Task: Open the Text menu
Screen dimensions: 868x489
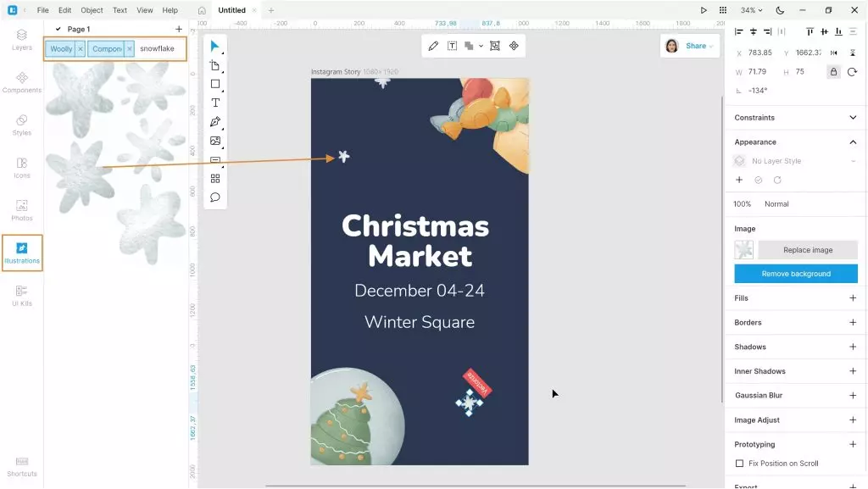Action: point(120,10)
